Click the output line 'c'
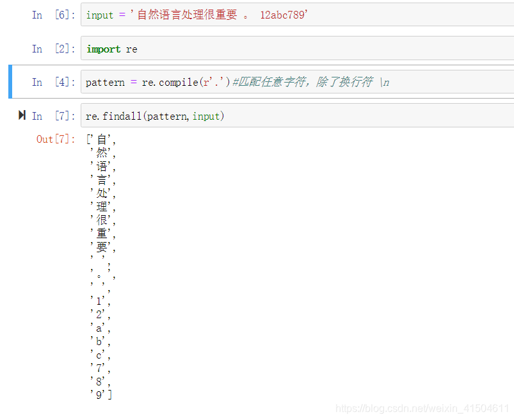Viewport: 514px width, 420px height. (x=100, y=355)
